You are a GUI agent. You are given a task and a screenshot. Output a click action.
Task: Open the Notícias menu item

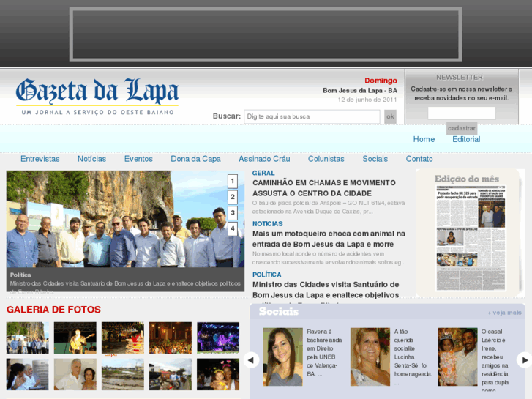92,159
